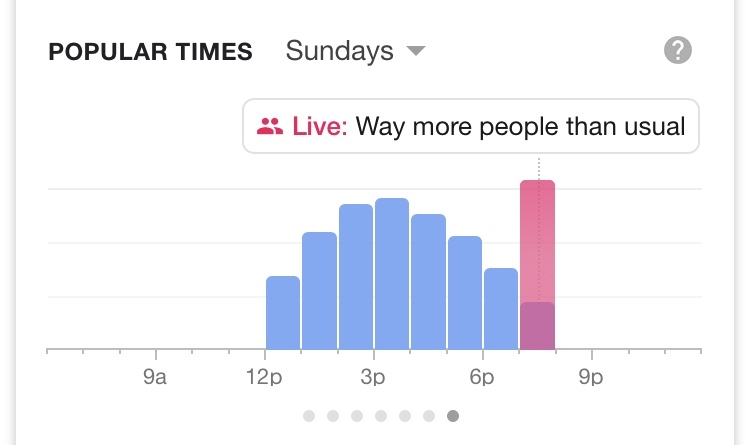Click the 9p axis label
Viewport: 750px width, 445px height.
(x=591, y=377)
